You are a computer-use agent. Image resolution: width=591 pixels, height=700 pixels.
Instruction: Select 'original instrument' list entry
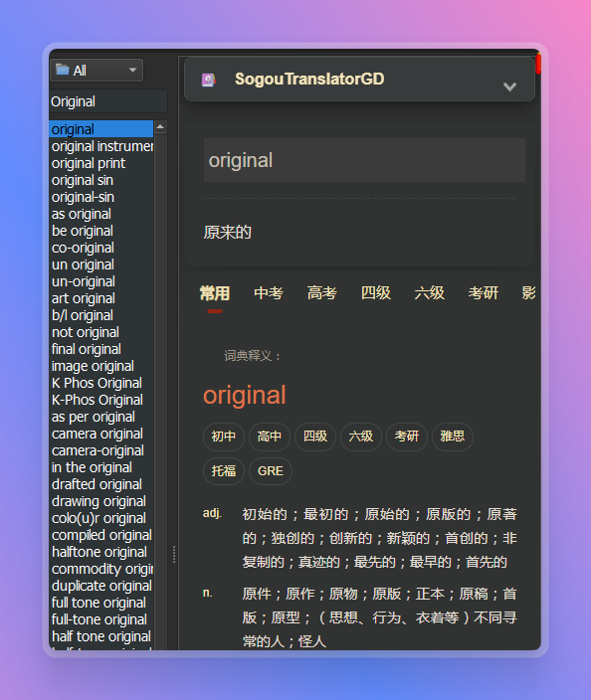click(x=100, y=146)
